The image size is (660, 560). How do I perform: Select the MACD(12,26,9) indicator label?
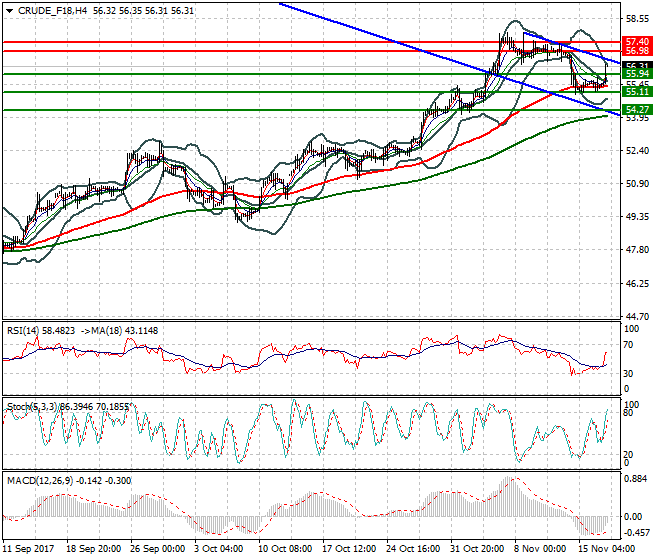coord(40,480)
